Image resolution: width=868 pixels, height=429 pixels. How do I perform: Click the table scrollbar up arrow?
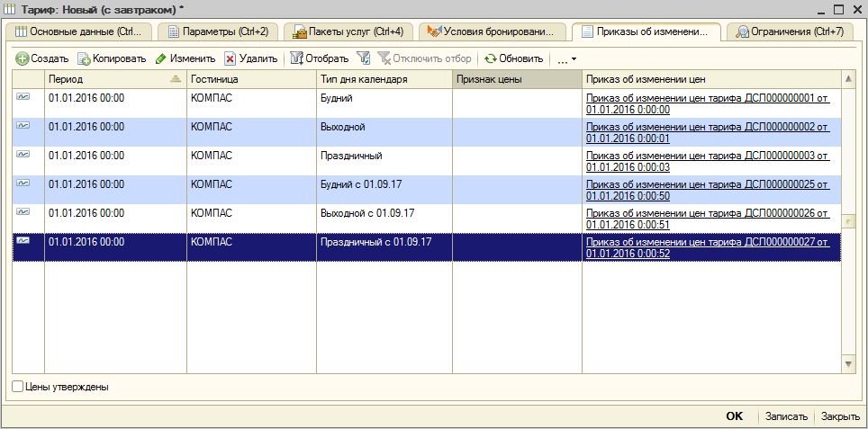click(x=848, y=80)
